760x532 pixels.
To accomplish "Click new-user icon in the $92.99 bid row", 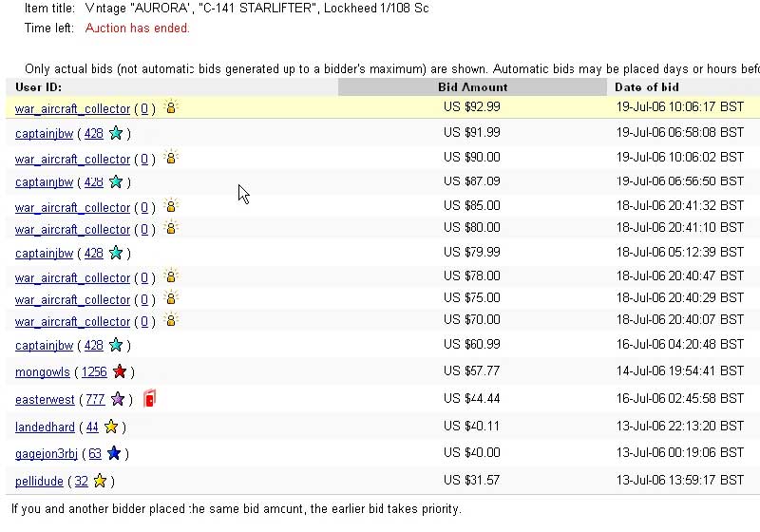I will (x=171, y=106).
